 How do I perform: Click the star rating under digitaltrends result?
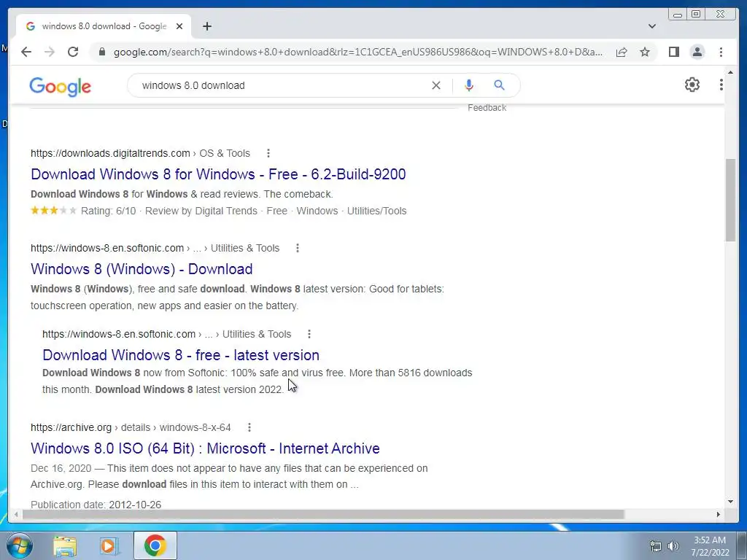tap(53, 211)
